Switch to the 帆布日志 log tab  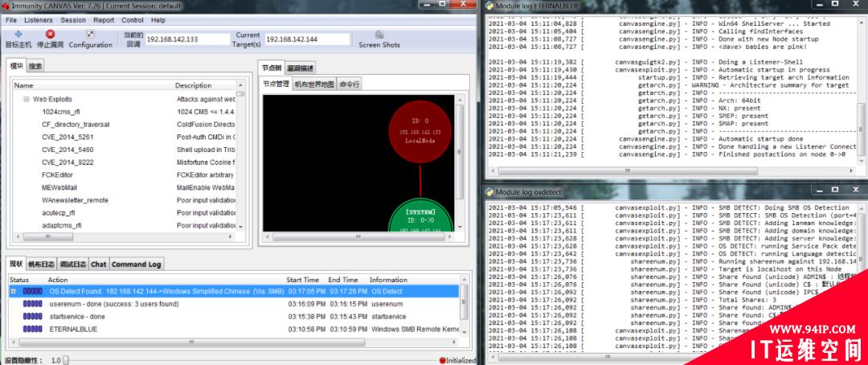[42, 265]
